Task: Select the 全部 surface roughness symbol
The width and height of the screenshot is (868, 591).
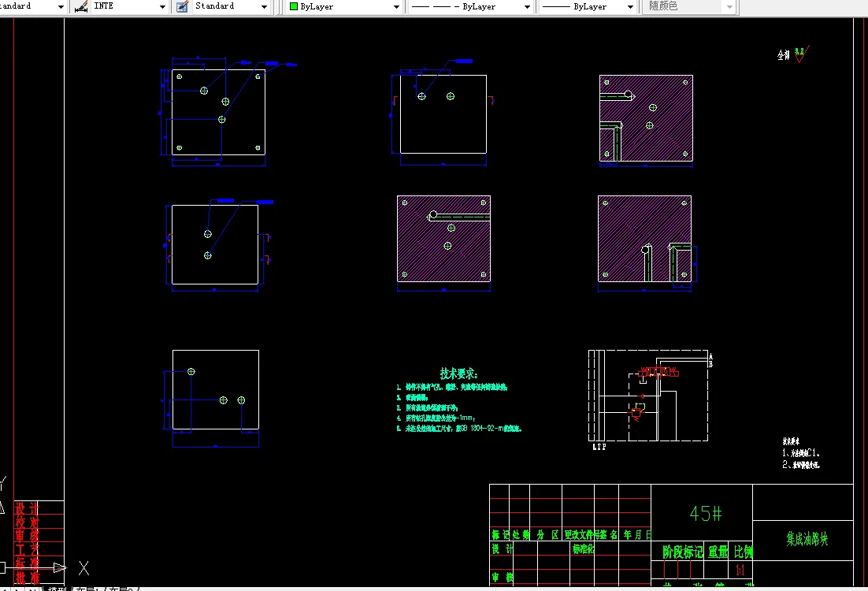Action: click(792, 54)
